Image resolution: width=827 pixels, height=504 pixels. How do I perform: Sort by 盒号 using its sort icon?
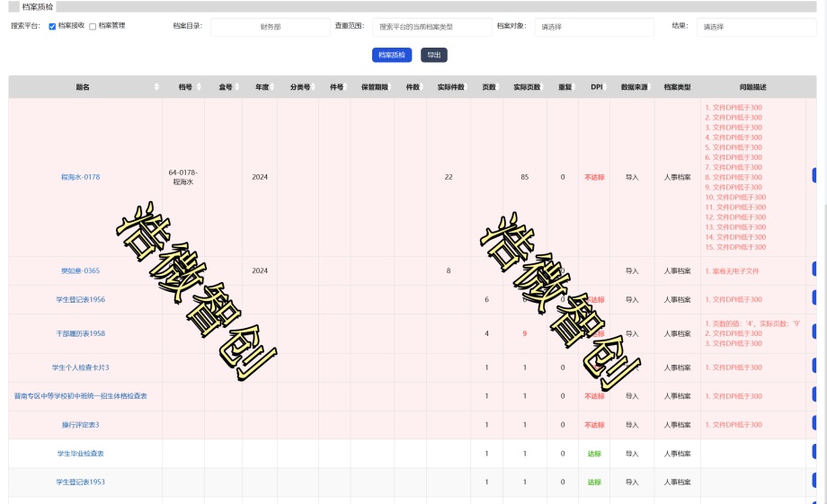236,87
